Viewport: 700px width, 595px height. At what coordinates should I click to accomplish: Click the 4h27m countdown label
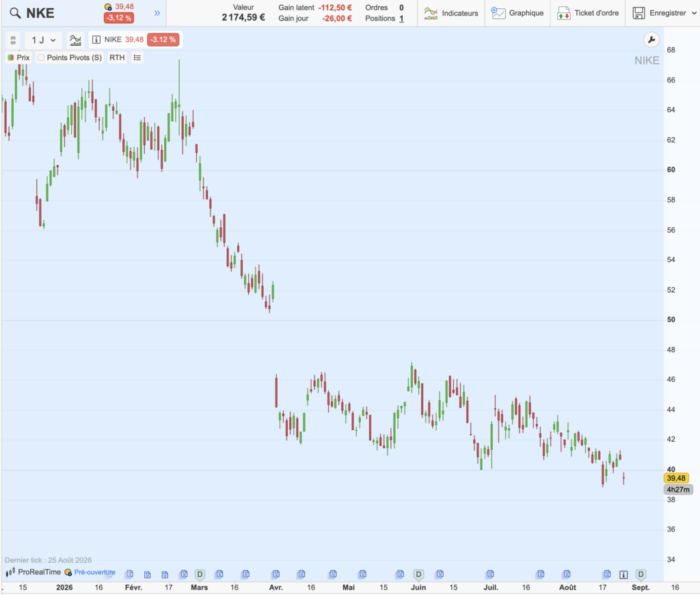point(678,490)
